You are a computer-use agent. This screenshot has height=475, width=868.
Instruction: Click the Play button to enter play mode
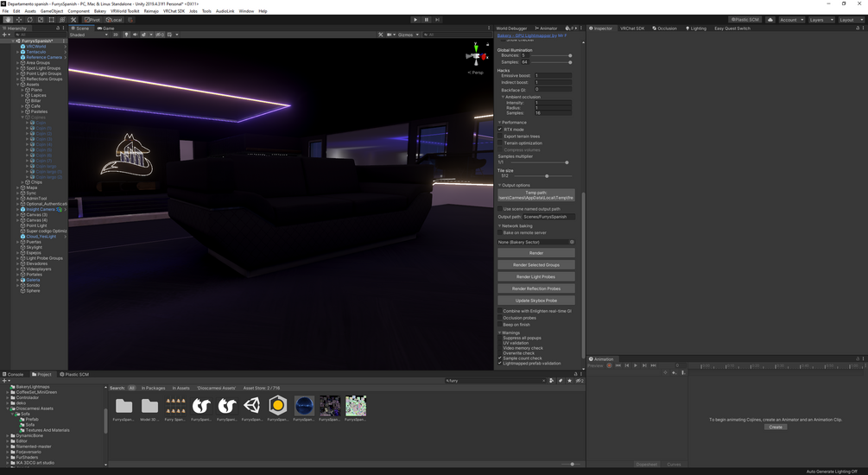[415, 19]
